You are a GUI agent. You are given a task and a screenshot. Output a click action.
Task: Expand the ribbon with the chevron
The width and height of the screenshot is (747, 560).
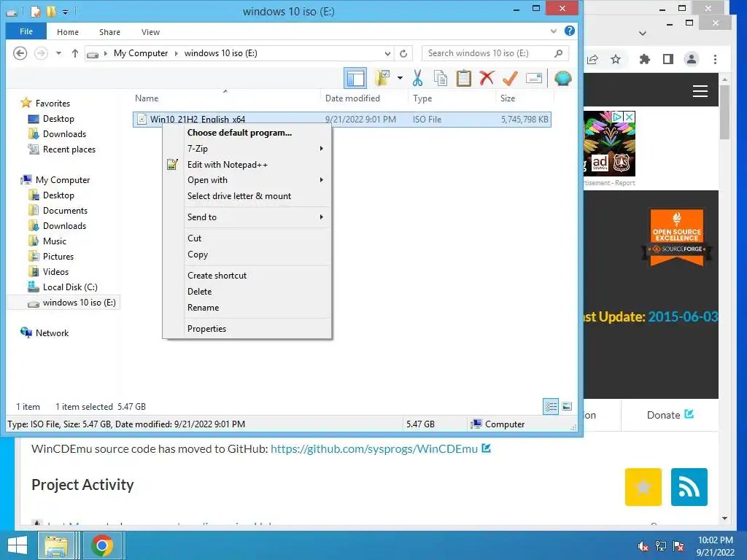point(553,31)
